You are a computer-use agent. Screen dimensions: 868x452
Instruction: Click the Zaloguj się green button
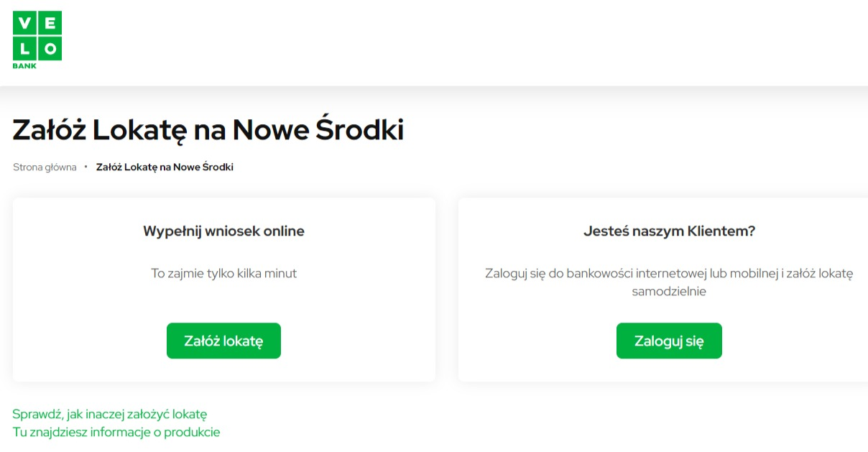pyautogui.click(x=669, y=341)
